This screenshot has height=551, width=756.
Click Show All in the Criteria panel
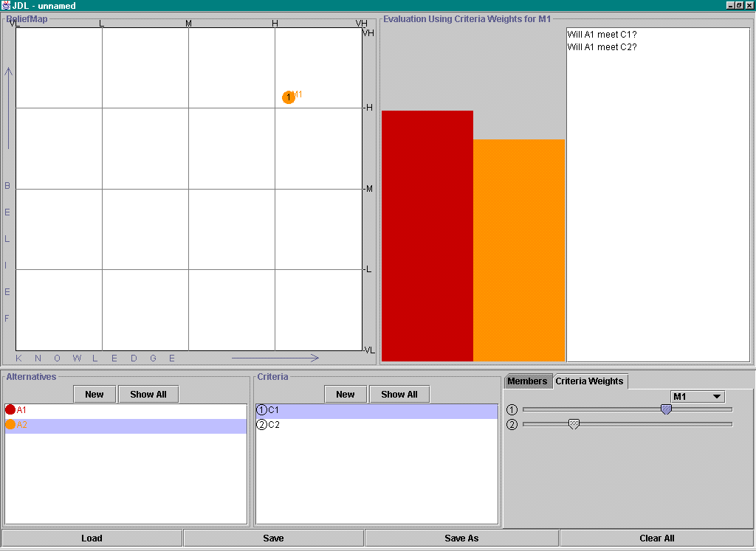coord(399,394)
